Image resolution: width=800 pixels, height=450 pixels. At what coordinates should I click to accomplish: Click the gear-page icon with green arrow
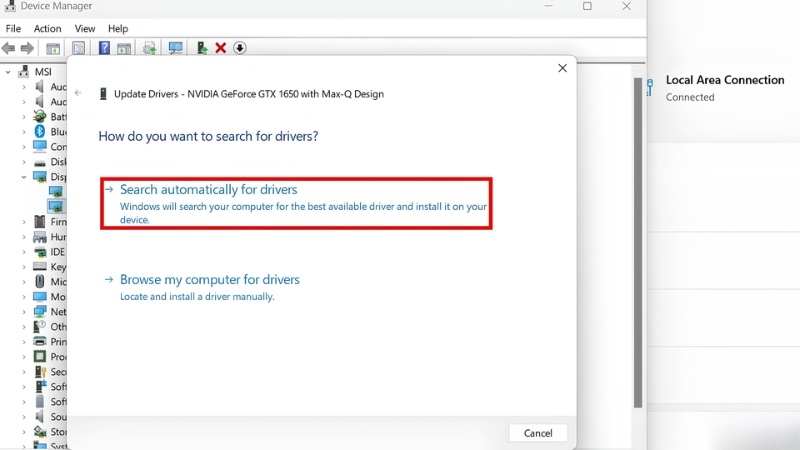coord(149,48)
